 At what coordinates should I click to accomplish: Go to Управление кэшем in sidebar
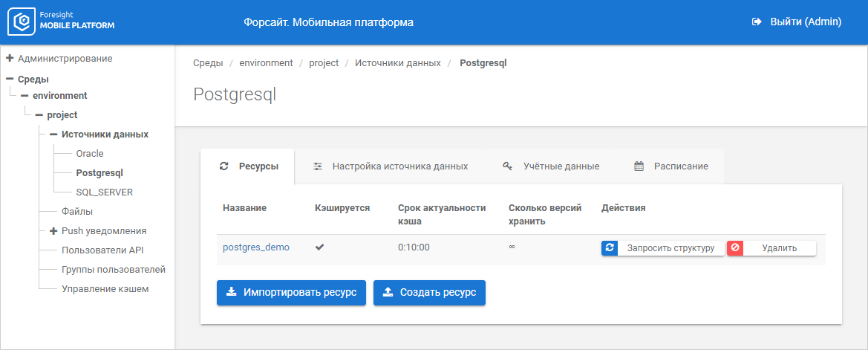tap(105, 289)
